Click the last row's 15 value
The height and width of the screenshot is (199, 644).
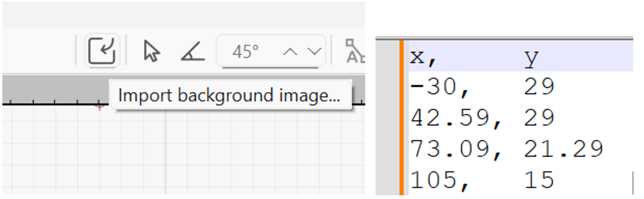pyautogui.click(x=539, y=180)
